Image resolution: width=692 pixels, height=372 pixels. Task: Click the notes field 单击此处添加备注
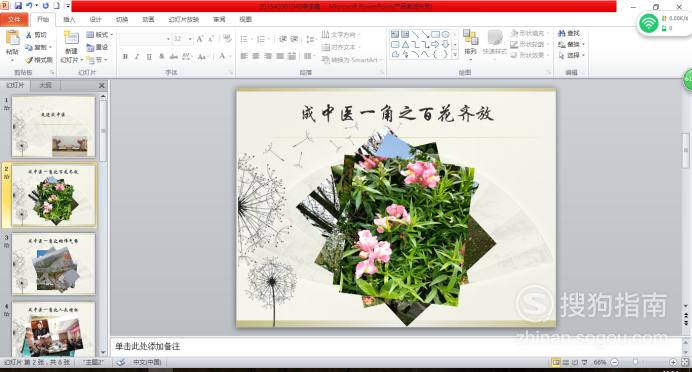(x=147, y=346)
